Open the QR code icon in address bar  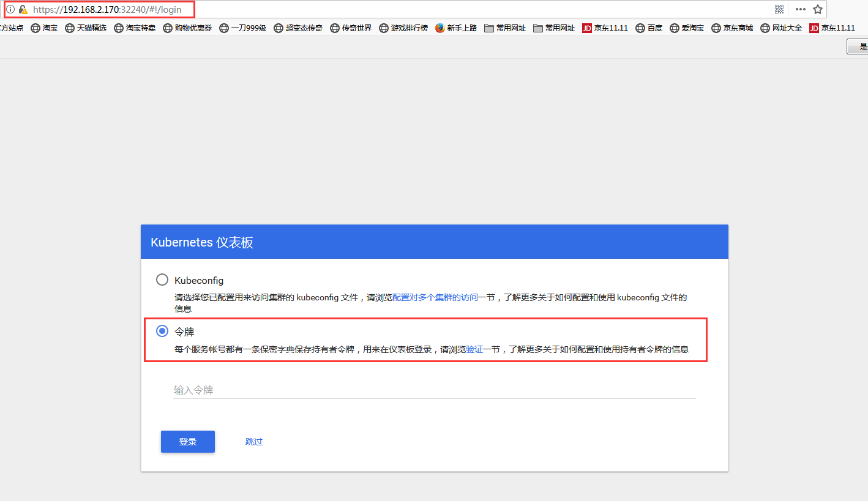779,9
